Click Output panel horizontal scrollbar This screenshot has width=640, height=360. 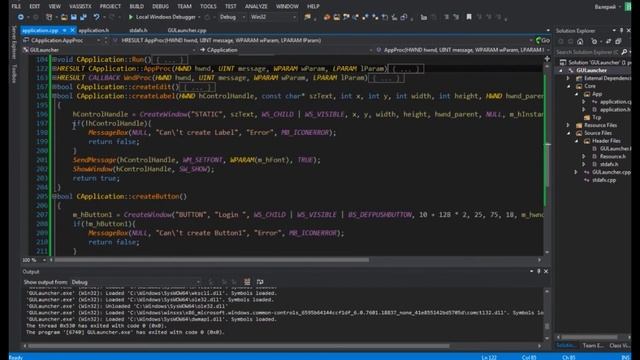239,346
